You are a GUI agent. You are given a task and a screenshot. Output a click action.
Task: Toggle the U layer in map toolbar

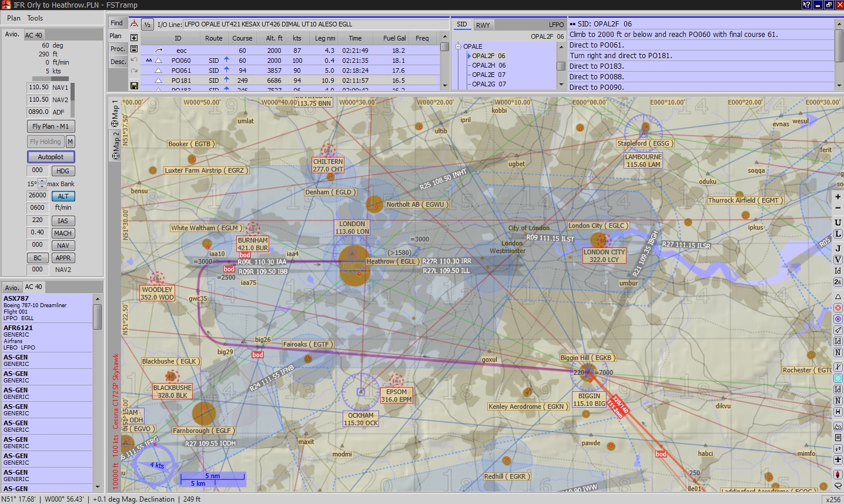tap(838, 223)
